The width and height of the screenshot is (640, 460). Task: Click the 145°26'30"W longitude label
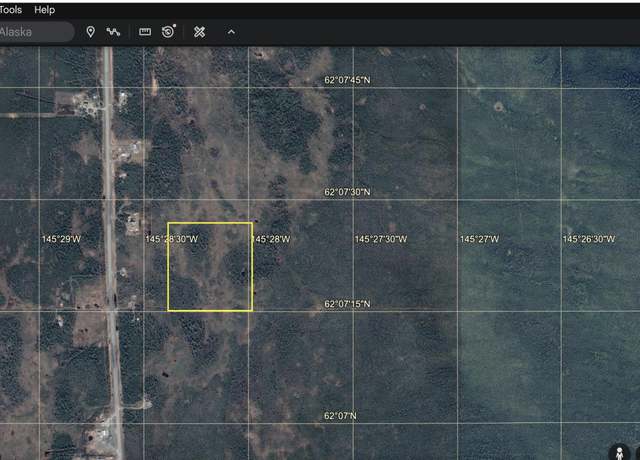click(589, 239)
